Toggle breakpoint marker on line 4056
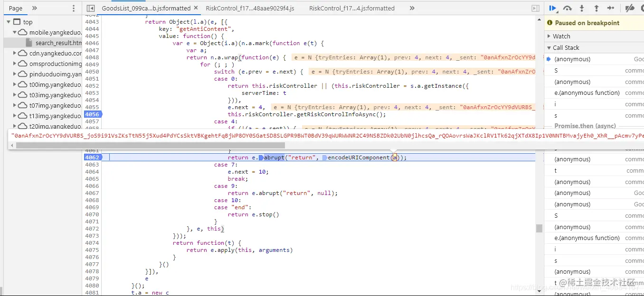 pos(93,114)
